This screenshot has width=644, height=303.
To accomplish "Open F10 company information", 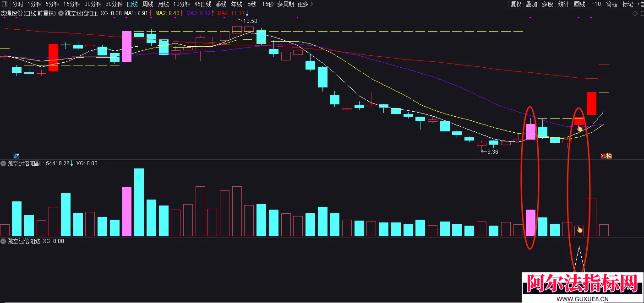I will (x=596, y=4).
